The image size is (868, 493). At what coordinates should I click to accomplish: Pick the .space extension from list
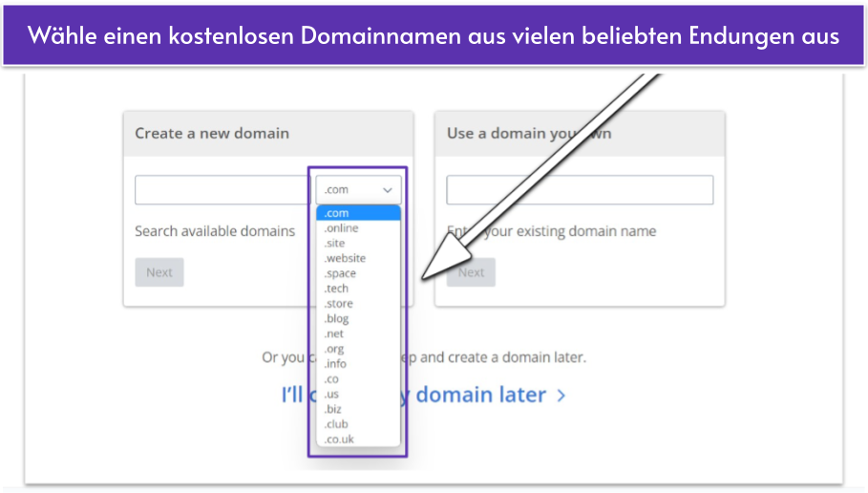[358, 273]
